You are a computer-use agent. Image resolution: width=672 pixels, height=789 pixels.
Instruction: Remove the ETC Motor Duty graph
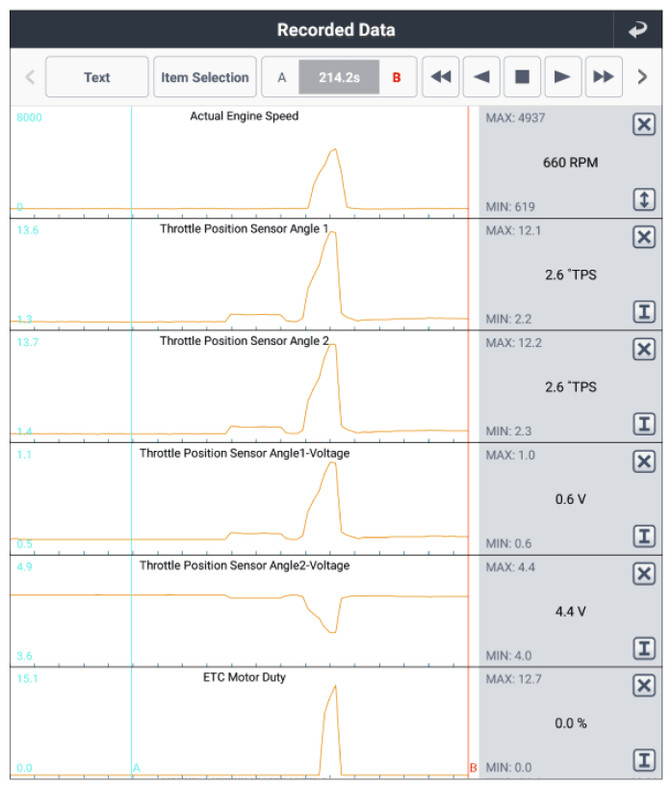(x=644, y=685)
